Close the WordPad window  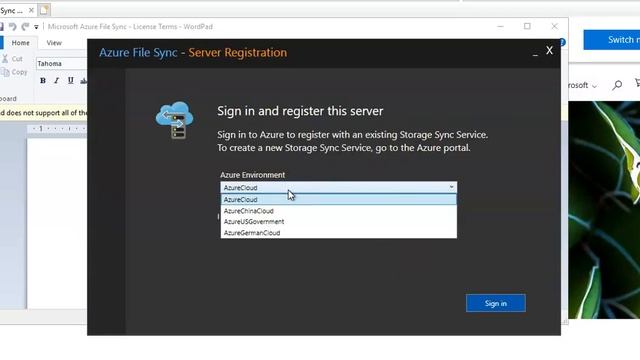(554, 26)
